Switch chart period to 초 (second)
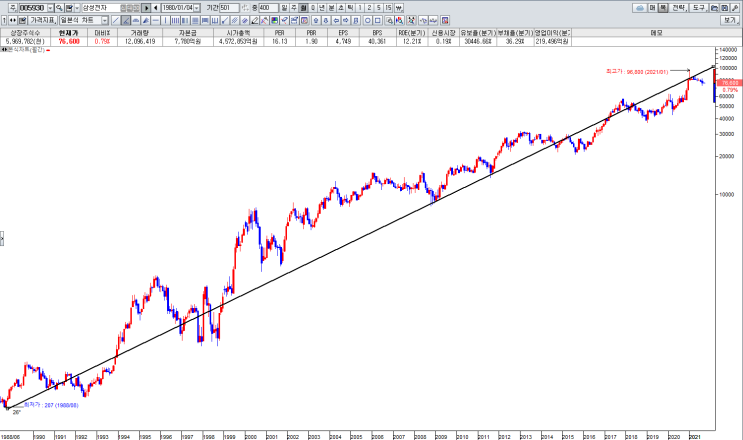The image size is (743, 440). 341,8
